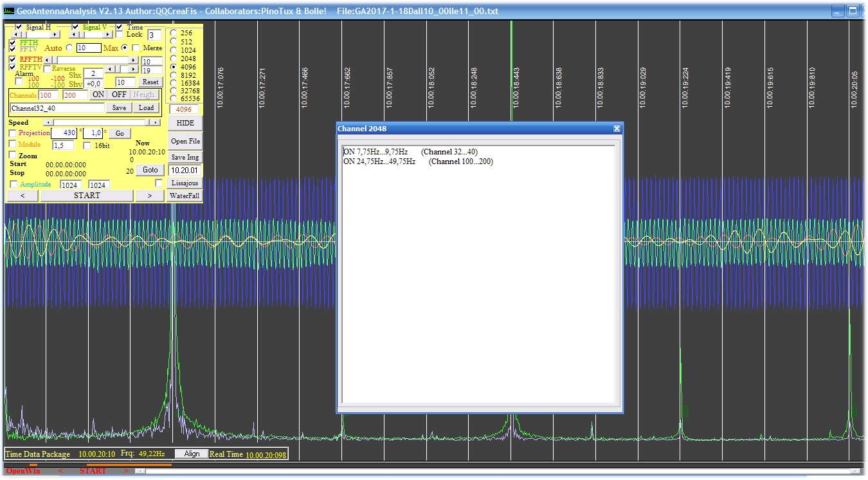Toggle the FFTH checkbox
Screen dimensions: 868x480
tap(13, 42)
